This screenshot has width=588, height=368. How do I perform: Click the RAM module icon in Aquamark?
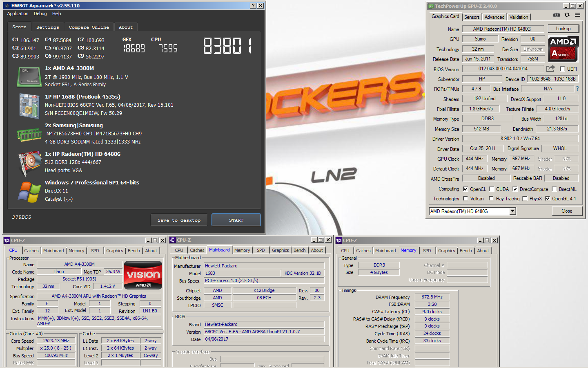(29, 135)
